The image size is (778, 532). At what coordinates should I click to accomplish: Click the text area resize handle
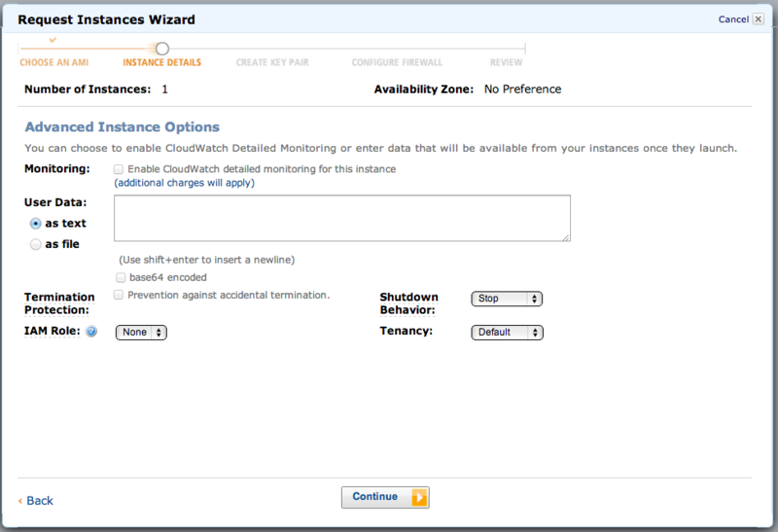566,237
